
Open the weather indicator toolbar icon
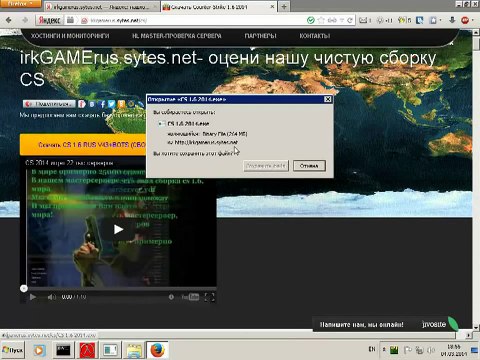pos(384,20)
